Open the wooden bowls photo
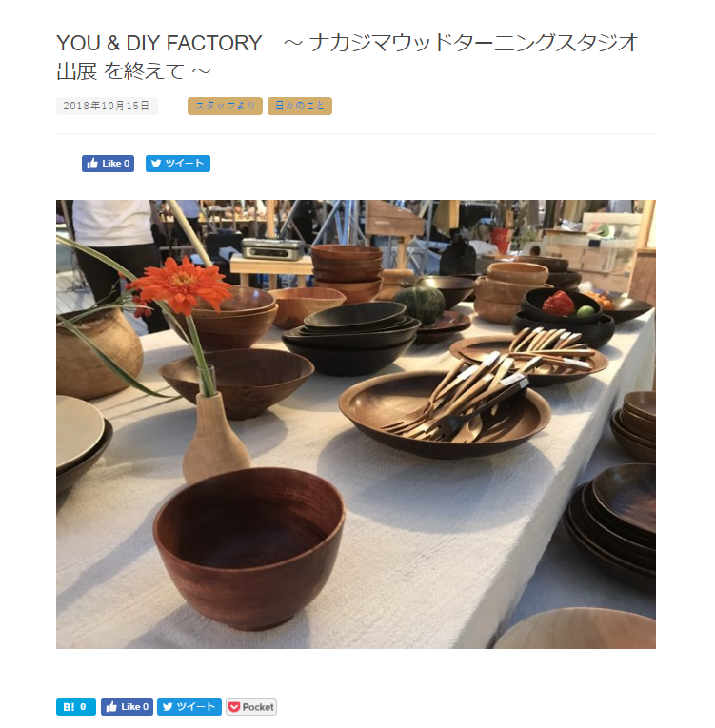Viewport: 715px width, 728px height. click(356, 424)
